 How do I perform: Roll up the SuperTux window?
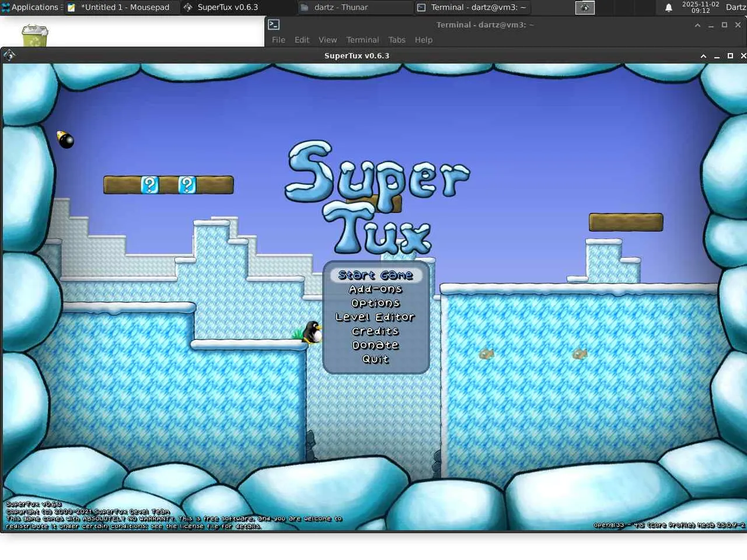tap(703, 56)
